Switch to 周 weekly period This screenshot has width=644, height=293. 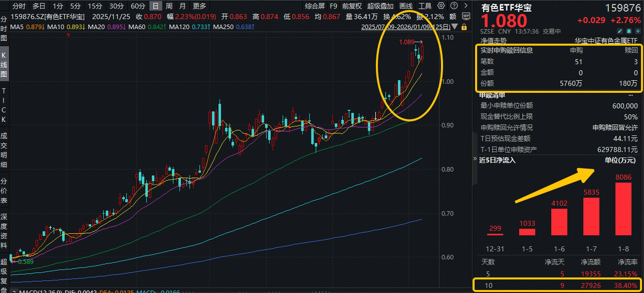point(169,6)
